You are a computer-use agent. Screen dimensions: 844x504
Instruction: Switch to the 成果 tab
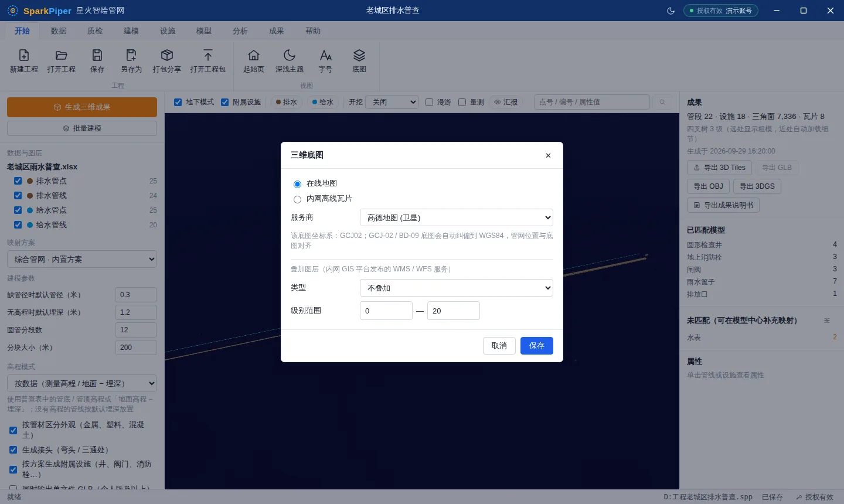pyautogui.click(x=277, y=30)
